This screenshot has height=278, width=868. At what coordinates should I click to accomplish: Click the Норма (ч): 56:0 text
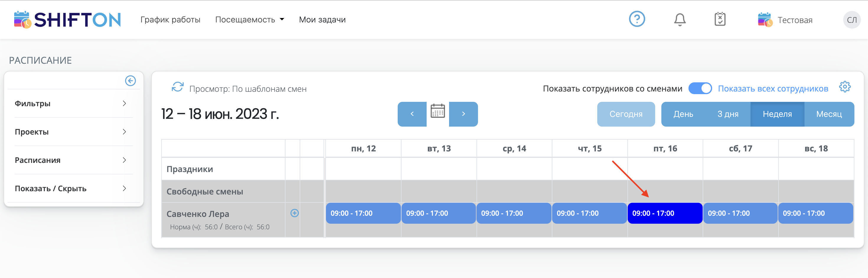(x=194, y=227)
